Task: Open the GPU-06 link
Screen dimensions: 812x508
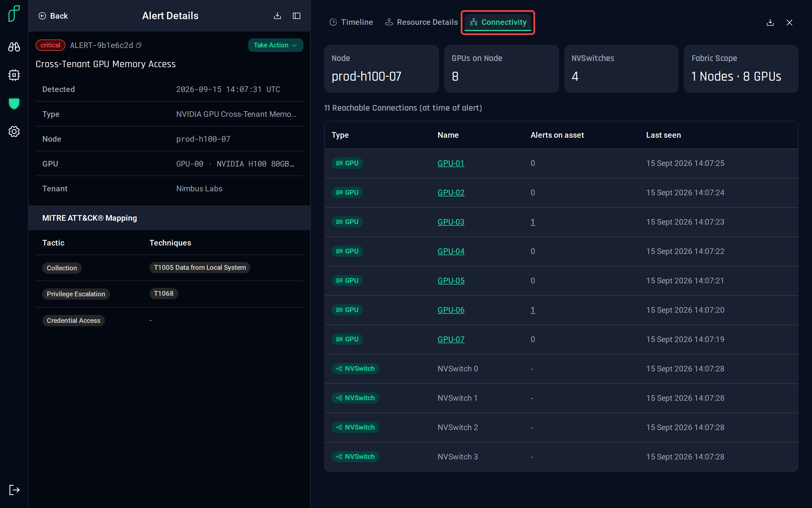Action: [x=451, y=310]
